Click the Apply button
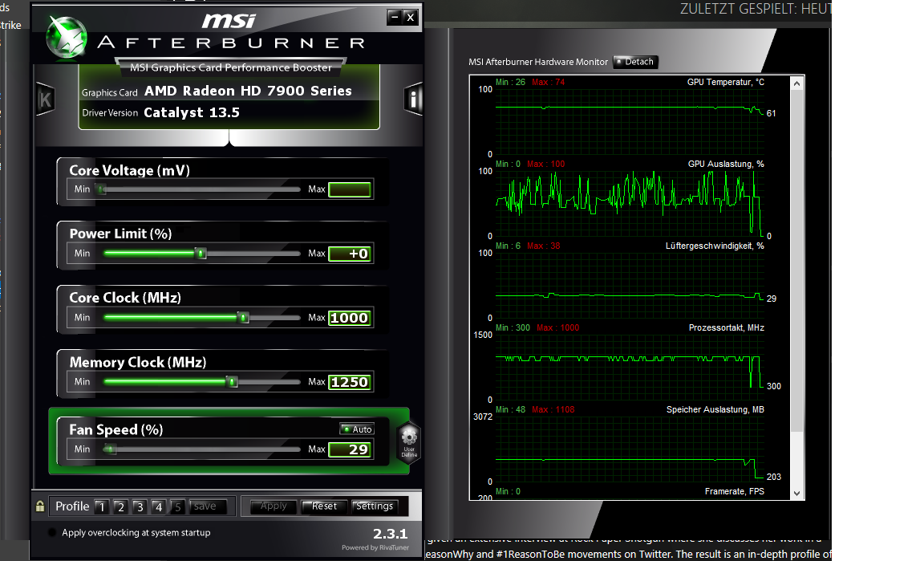Viewport: 924px width, 561px height. pyautogui.click(x=274, y=506)
